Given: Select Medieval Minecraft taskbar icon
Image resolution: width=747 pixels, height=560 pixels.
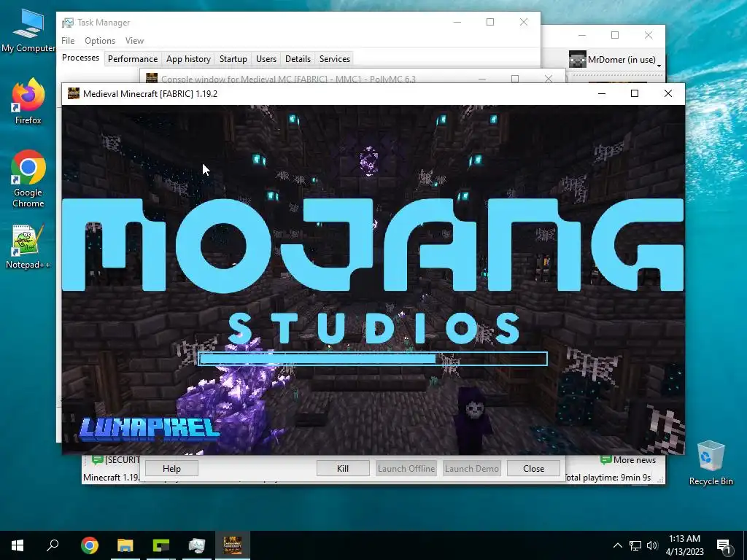Looking at the screenshot, I should pyautogui.click(x=233, y=545).
